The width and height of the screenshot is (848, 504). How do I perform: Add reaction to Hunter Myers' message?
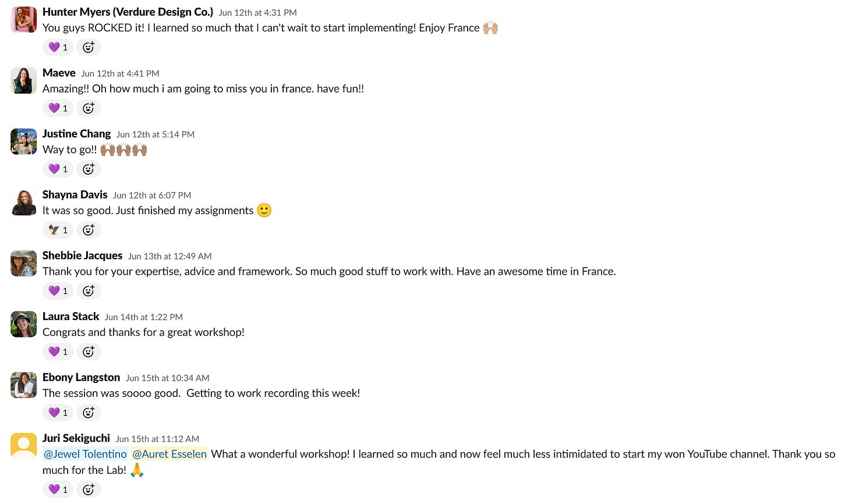[89, 47]
